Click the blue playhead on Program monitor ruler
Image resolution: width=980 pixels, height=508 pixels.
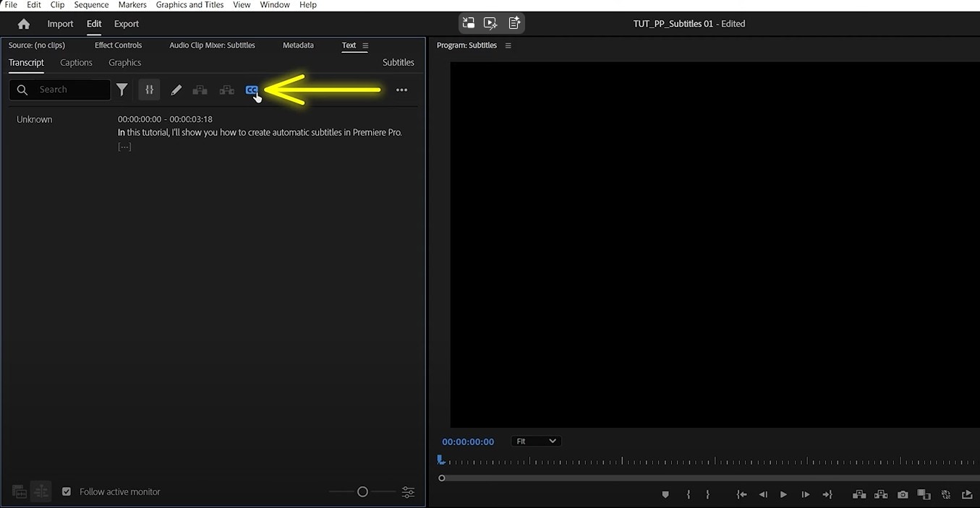(x=440, y=460)
